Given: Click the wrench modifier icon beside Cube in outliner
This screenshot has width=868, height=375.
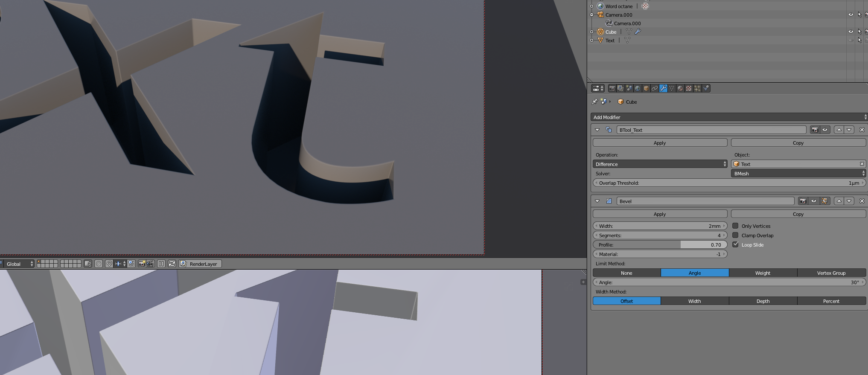Looking at the screenshot, I should (638, 32).
